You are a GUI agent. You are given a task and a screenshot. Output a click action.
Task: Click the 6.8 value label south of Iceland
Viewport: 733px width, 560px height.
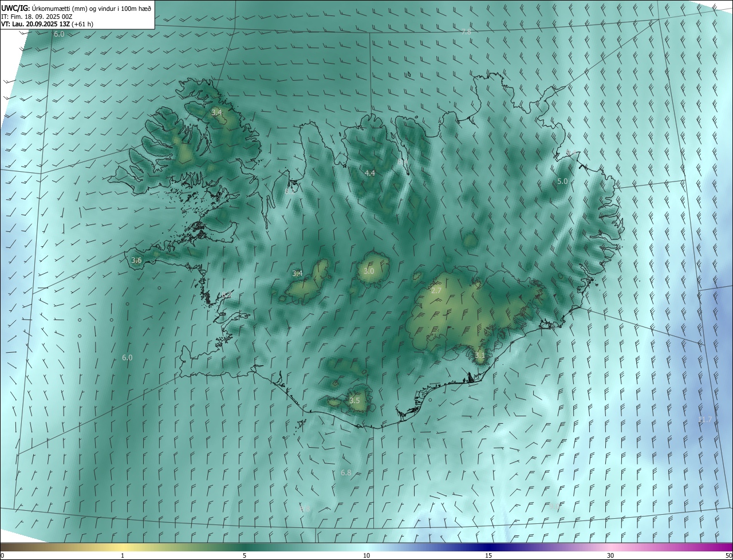point(346,473)
